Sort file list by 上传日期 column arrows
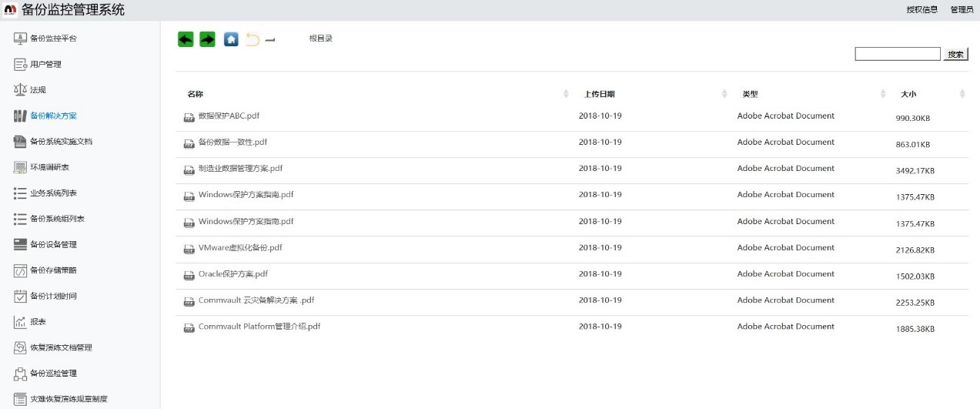This screenshot has width=980, height=409. click(724, 94)
